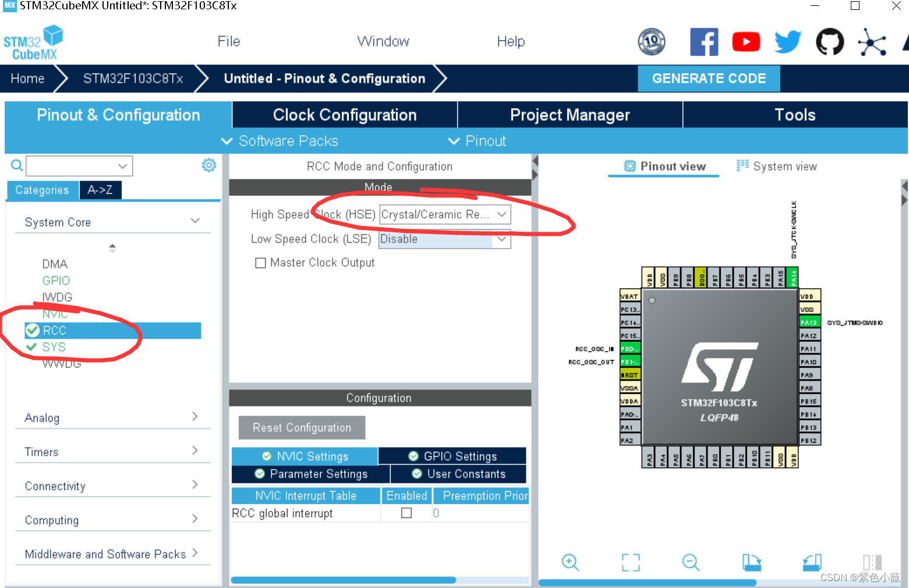This screenshot has height=588, width=909.
Task: Click the zoom out icon under Pinout view
Action: [690, 562]
